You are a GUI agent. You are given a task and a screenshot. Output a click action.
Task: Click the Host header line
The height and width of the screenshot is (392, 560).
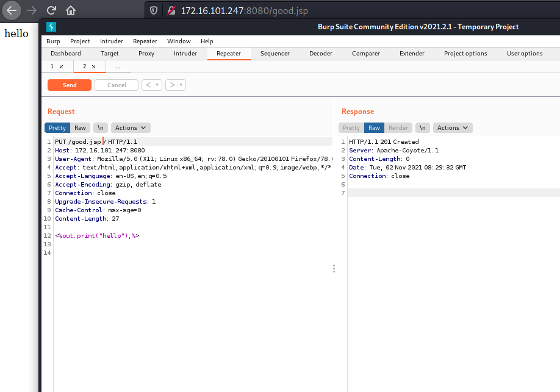click(x=100, y=151)
